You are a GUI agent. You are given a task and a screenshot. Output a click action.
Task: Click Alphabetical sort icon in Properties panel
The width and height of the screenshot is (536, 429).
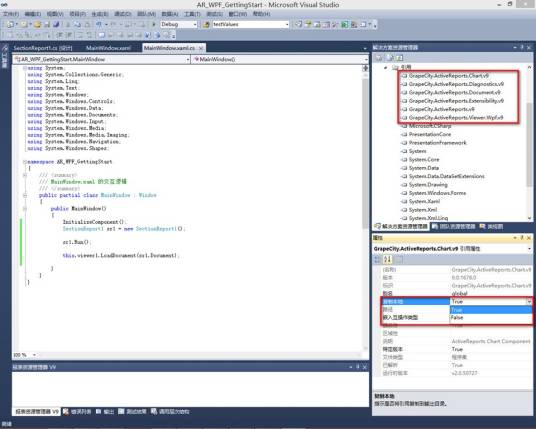click(387, 260)
